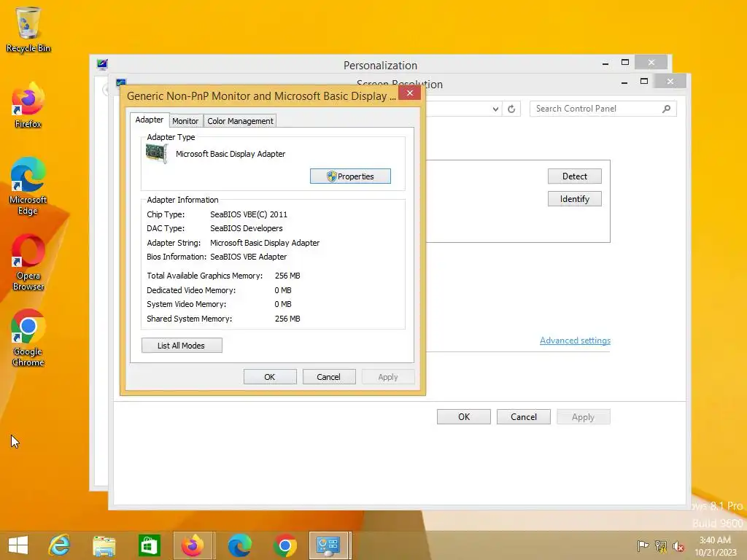Open Edge from the taskbar

(239, 545)
